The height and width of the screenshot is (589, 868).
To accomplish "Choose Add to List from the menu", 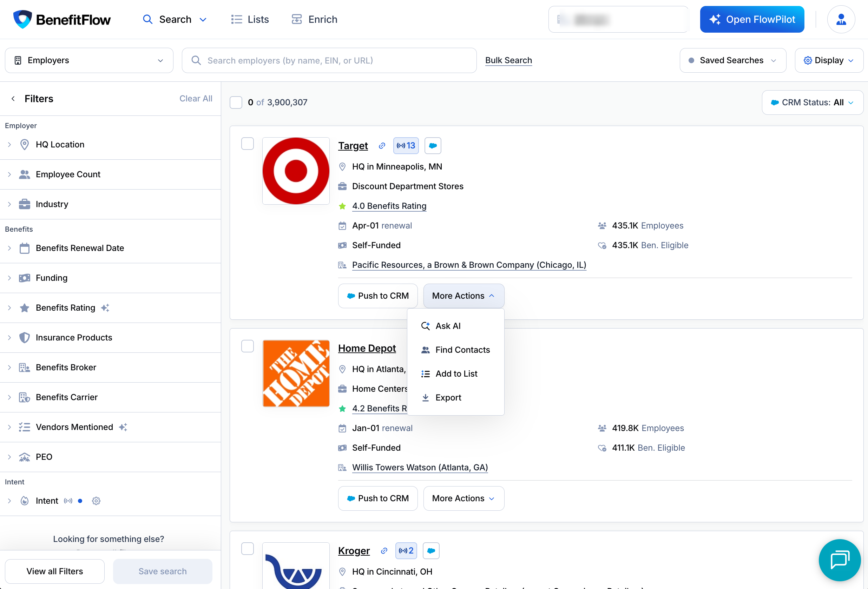I will pos(456,373).
